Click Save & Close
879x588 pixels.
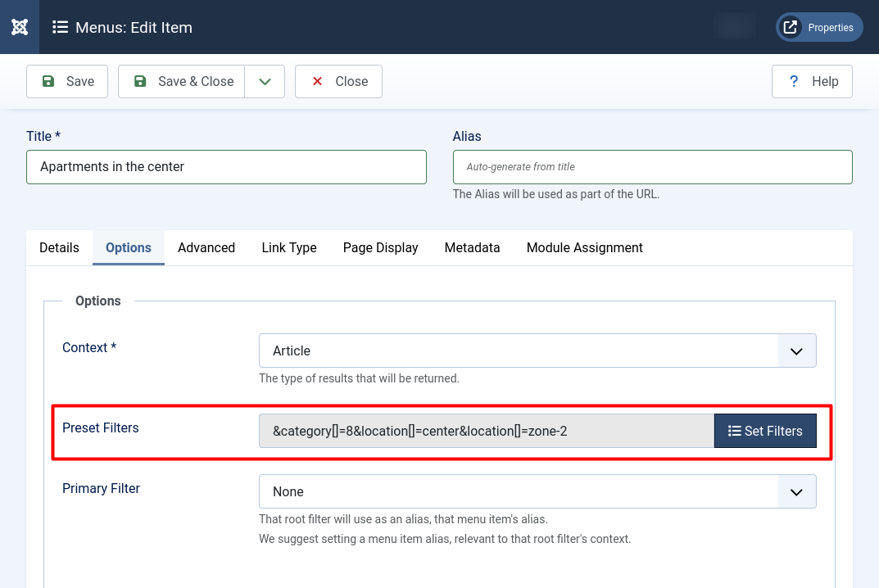182,81
